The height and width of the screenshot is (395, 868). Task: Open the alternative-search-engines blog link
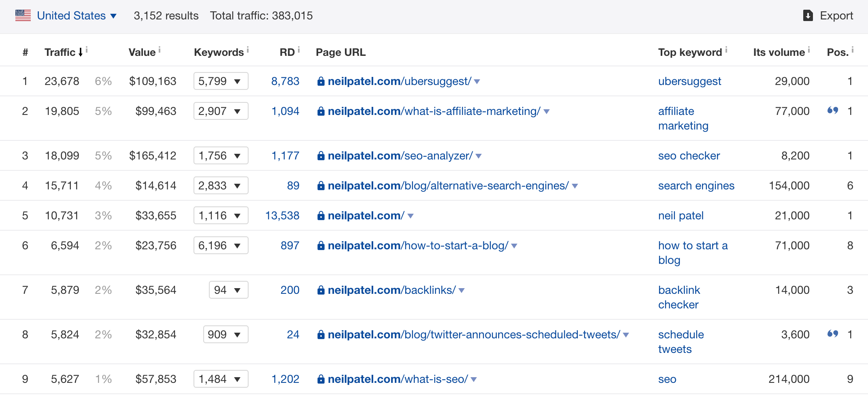click(x=448, y=186)
